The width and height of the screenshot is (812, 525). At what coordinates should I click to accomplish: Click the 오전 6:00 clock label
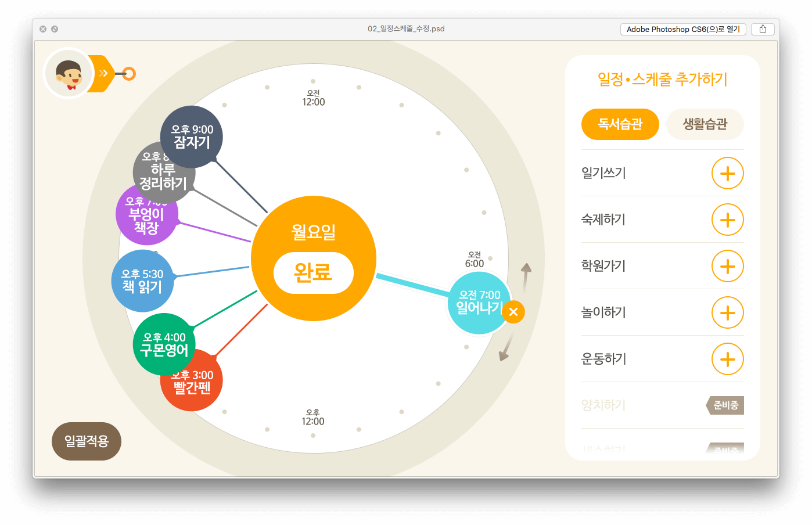[475, 260]
